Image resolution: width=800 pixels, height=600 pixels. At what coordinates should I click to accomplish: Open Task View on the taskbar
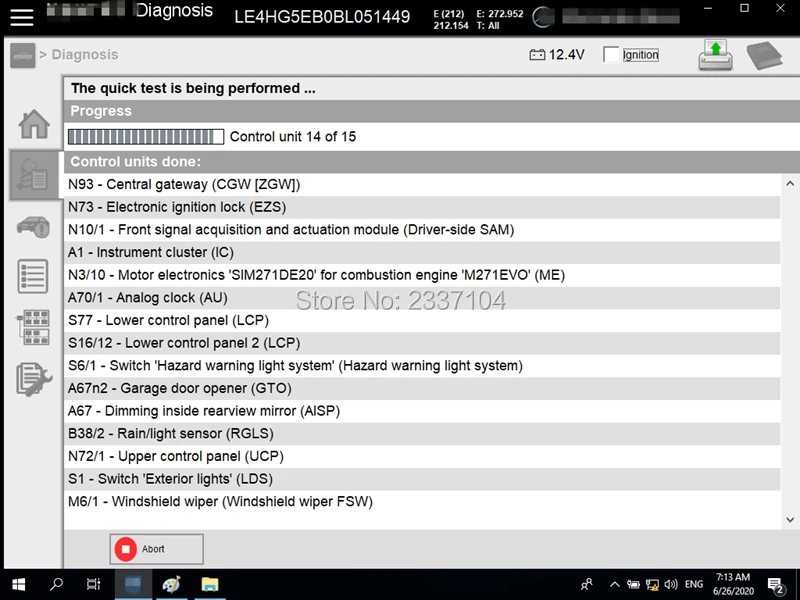click(x=93, y=584)
